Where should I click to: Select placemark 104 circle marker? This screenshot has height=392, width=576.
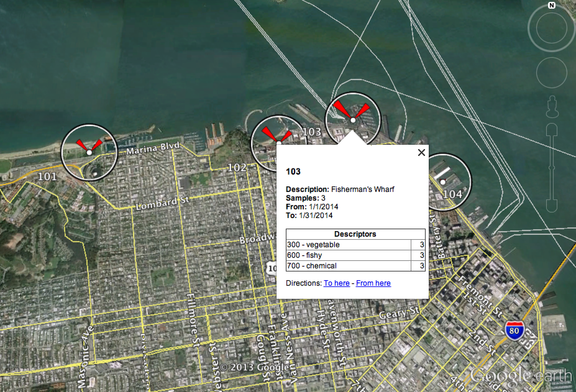(x=443, y=182)
